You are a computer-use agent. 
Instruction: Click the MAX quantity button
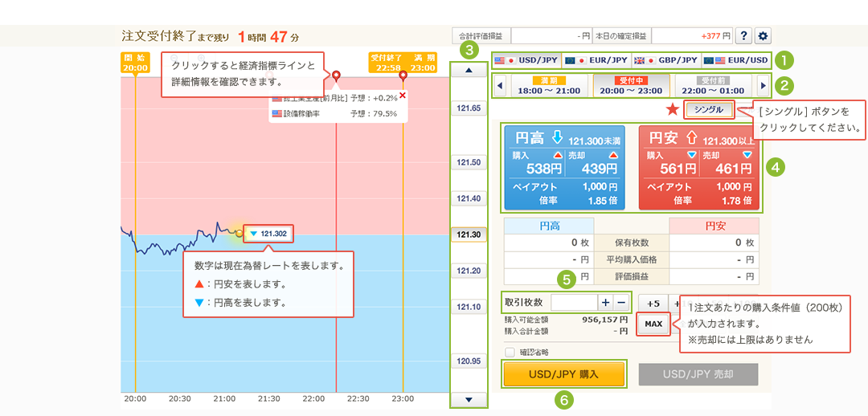pyautogui.click(x=653, y=324)
